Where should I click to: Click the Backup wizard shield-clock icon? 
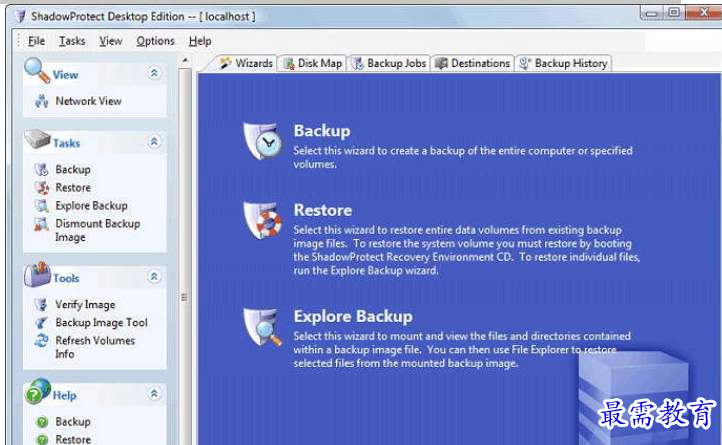[x=262, y=141]
